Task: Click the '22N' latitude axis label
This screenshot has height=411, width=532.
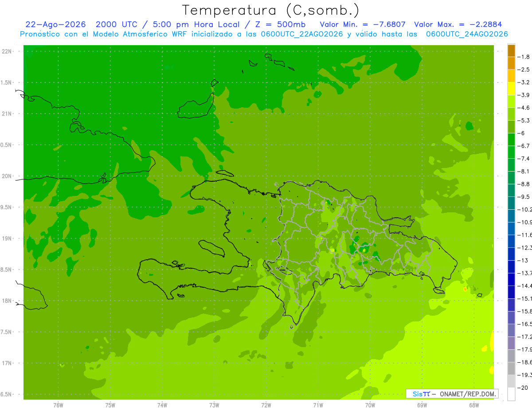Action: pos(8,51)
